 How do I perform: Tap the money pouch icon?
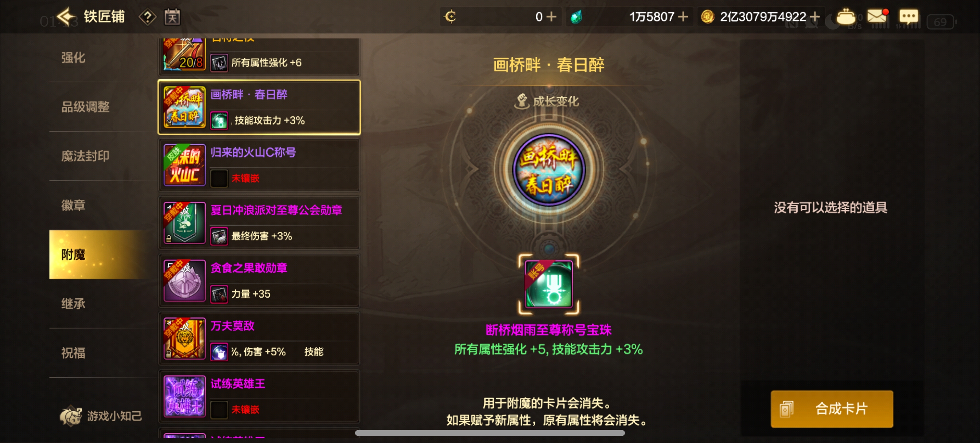tap(846, 17)
